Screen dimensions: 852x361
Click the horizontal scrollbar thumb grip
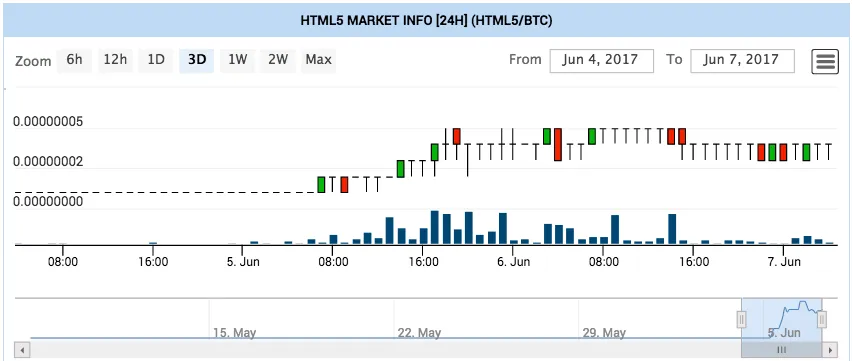coord(781,349)
